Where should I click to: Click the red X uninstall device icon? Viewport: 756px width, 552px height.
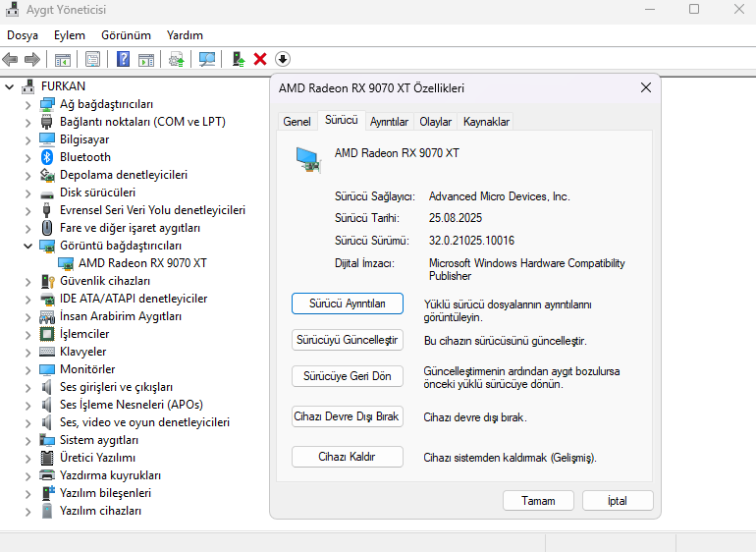pos(260,59)
